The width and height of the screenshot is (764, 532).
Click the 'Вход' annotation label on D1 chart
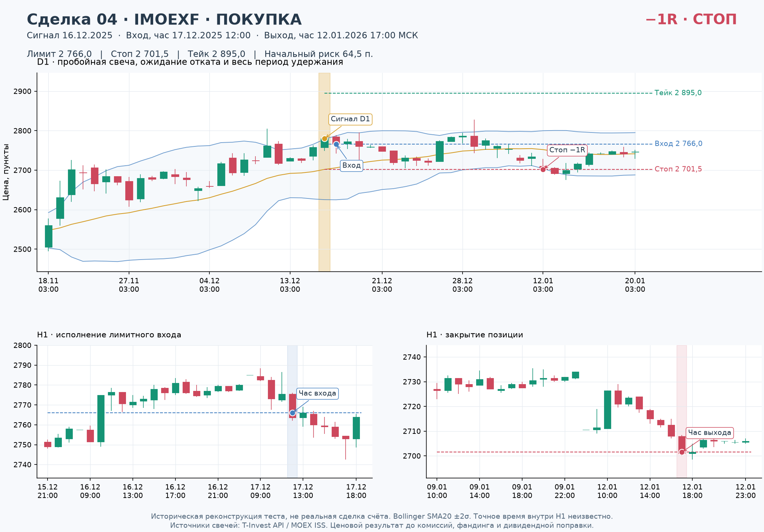[352, 166]
